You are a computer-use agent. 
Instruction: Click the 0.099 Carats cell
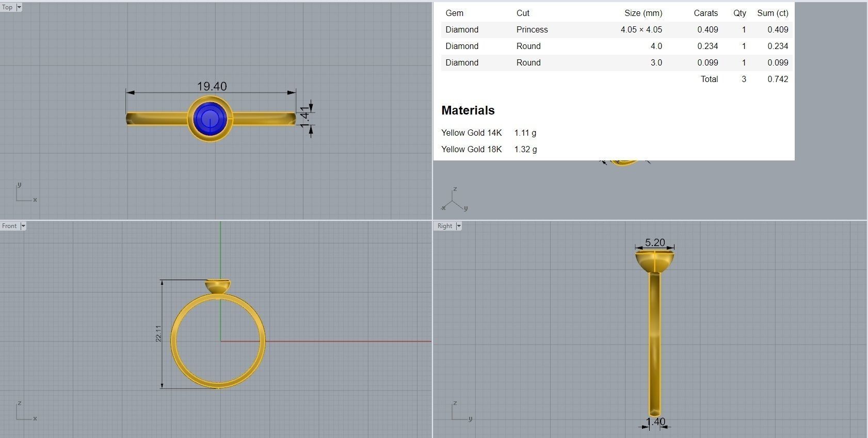708,63
